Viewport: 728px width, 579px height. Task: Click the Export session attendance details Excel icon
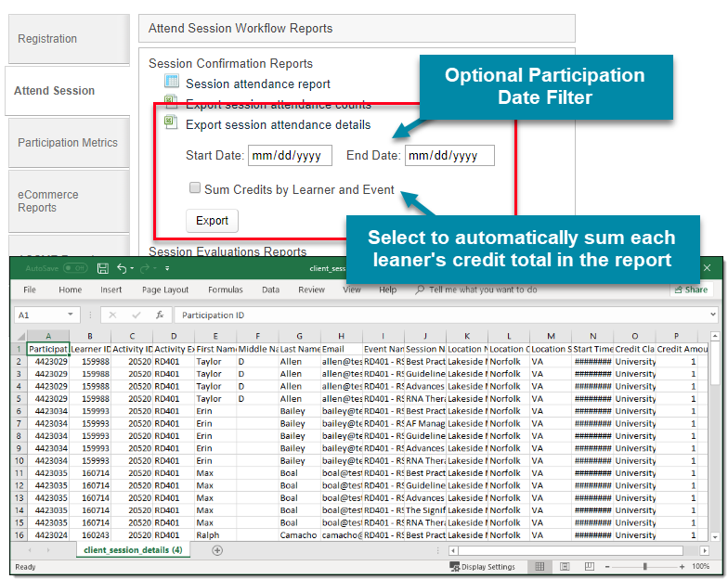(171, 122)
